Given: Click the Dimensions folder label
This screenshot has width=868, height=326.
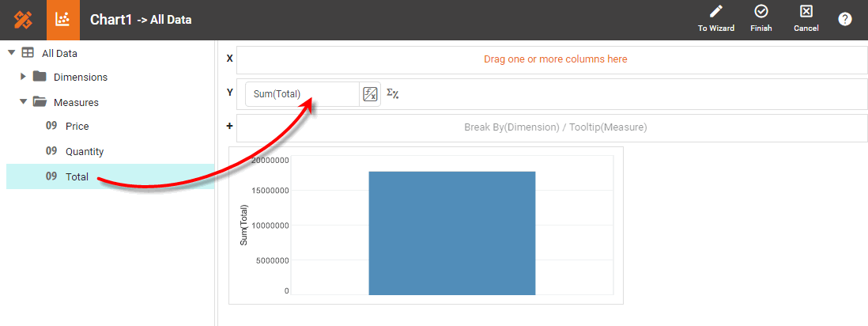Looking at the screenshot, I should pos(80,77).
